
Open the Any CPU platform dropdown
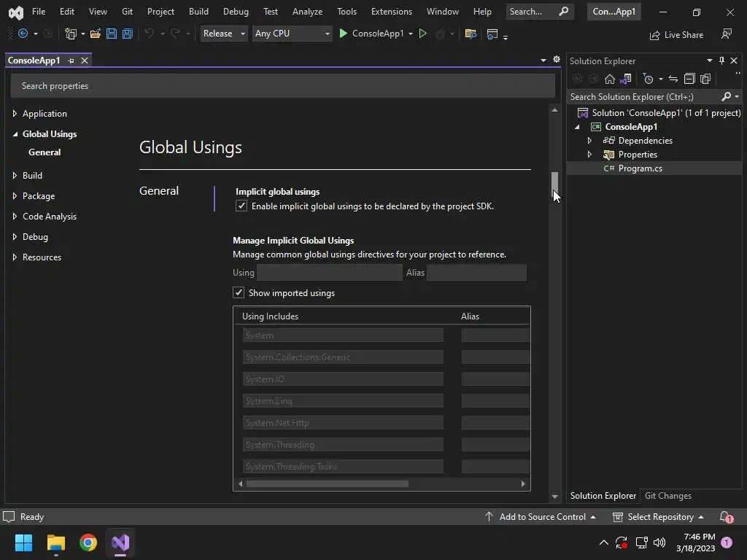[x=292, y=34]
